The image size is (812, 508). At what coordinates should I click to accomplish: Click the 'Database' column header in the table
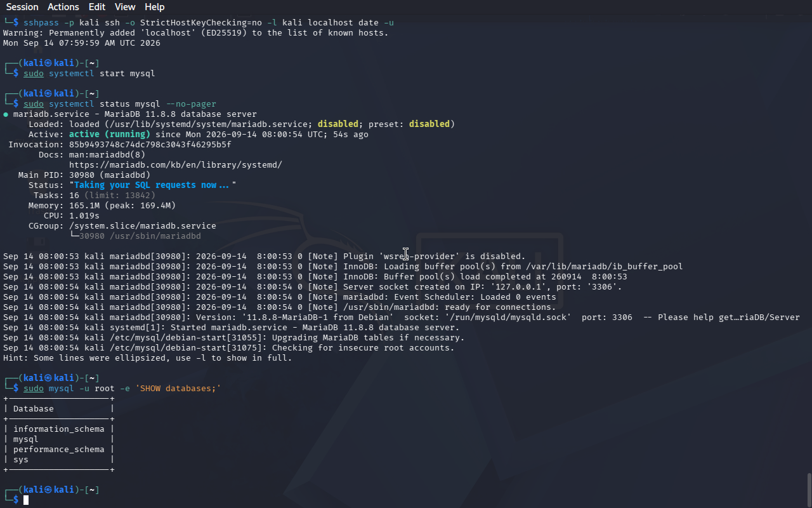(34, 408)
